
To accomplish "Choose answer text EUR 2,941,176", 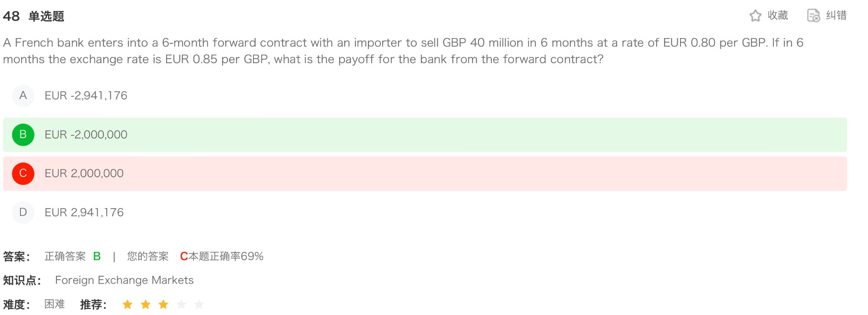I will tap(84, 212).
